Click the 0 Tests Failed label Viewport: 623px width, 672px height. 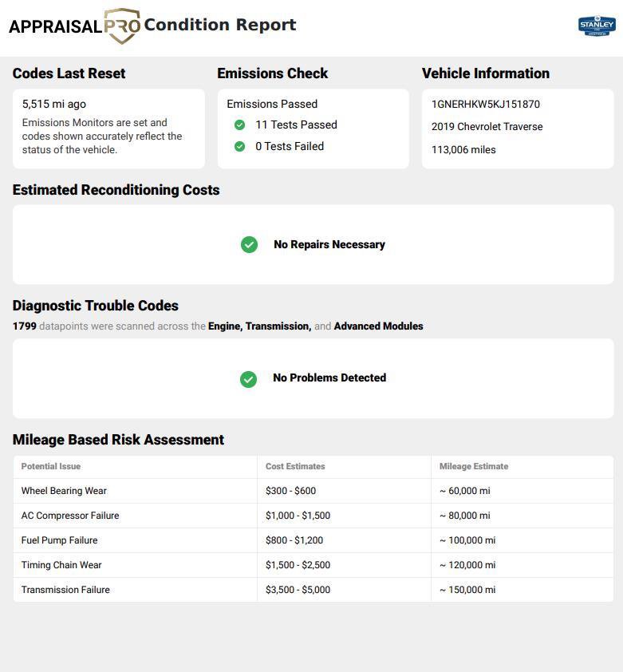(290, 147)
